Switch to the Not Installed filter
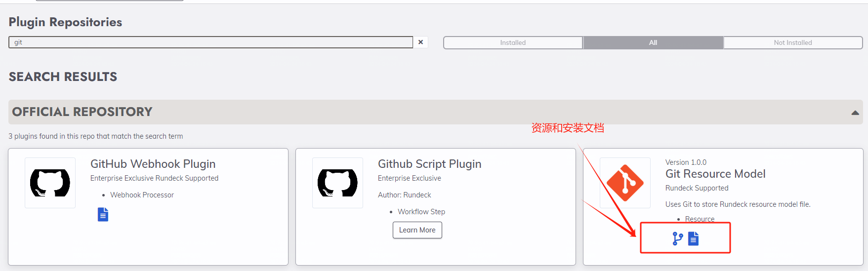Screen dimensions: 868x271 (x=793, y=43)
